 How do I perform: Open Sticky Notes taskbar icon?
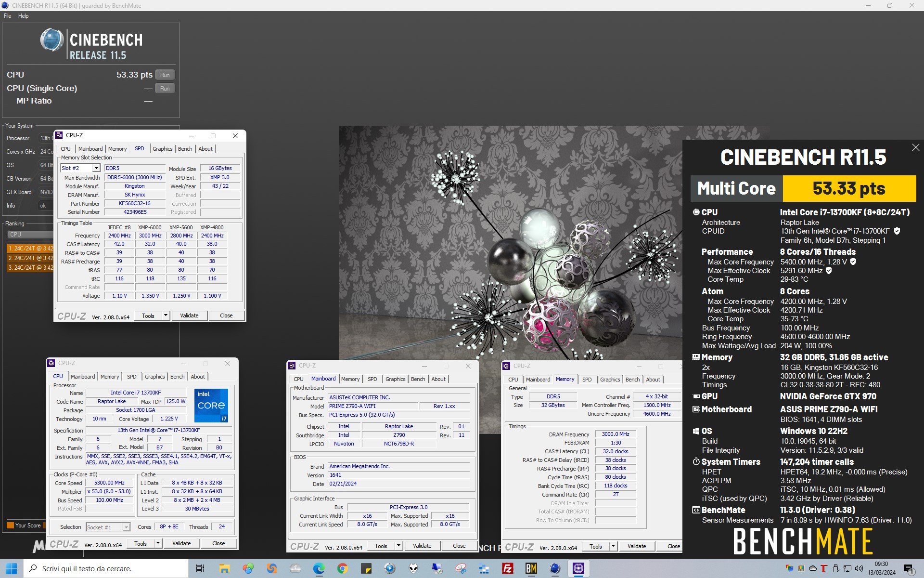(366, 568)
